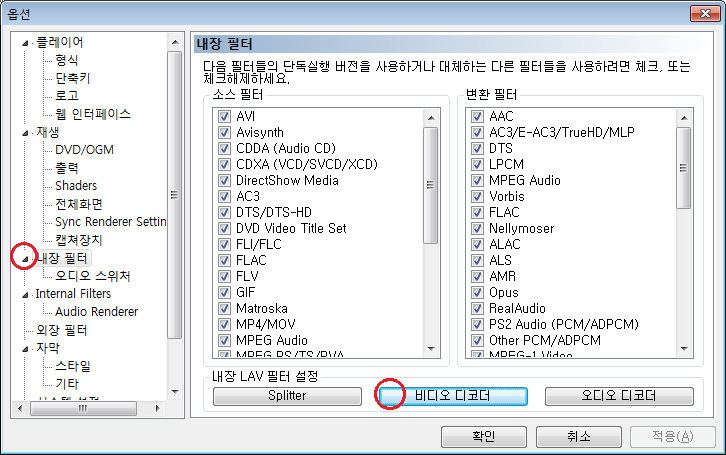This screenshot has width=726, height=455.
Task: Uncheck the Avisynth source filter
Action: (x=225, y=132)
